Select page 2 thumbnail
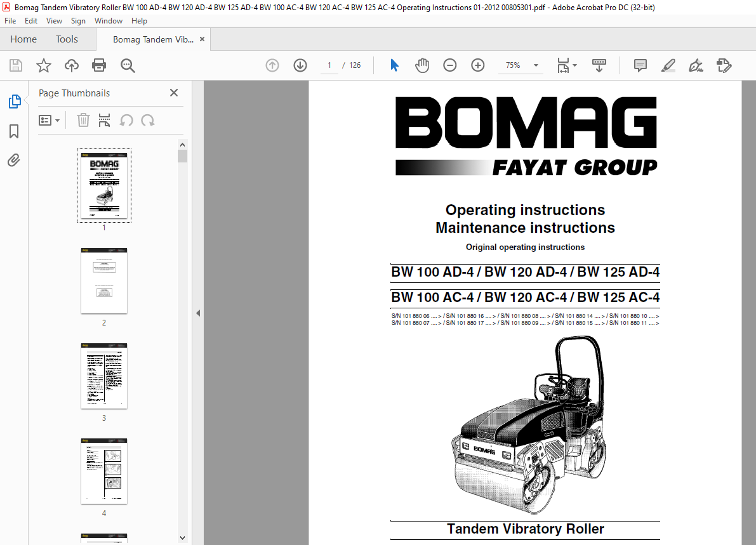756x545 pixels. tap(104, 281)
